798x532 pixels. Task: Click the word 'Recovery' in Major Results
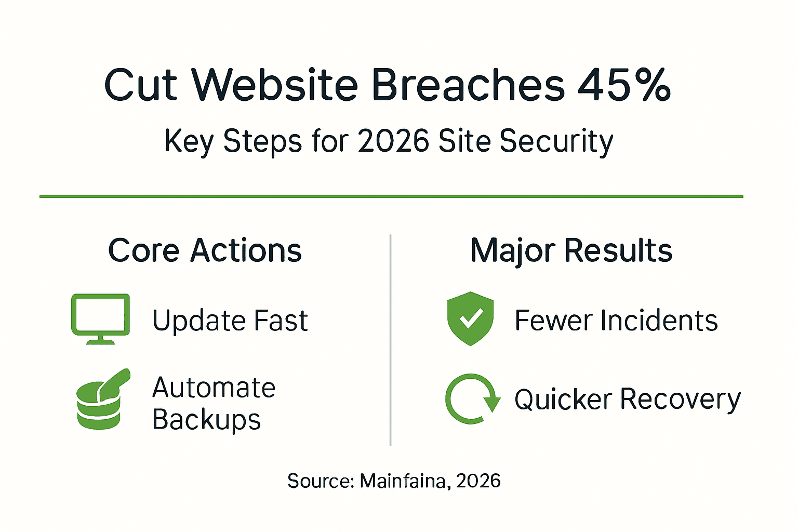pos(680,400)
